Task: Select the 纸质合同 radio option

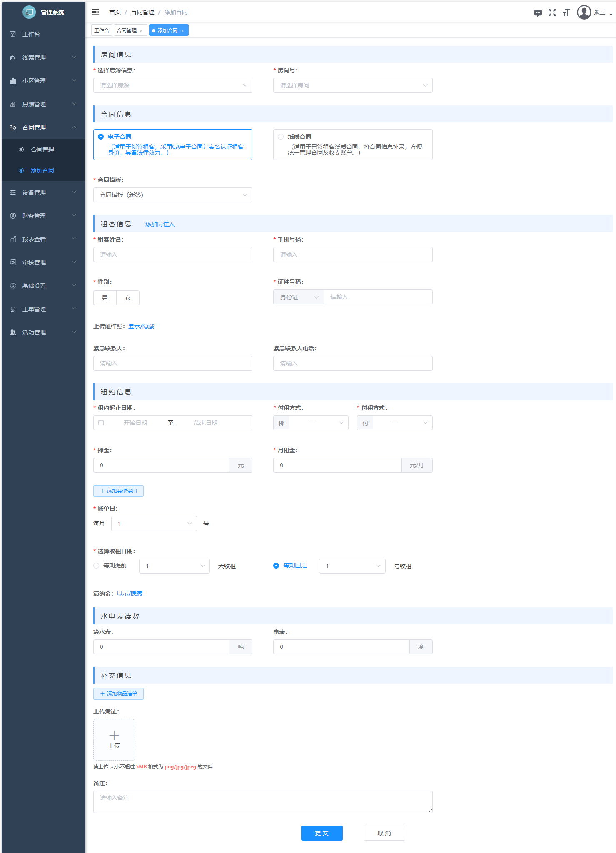Action: click(x=281, y=137)
